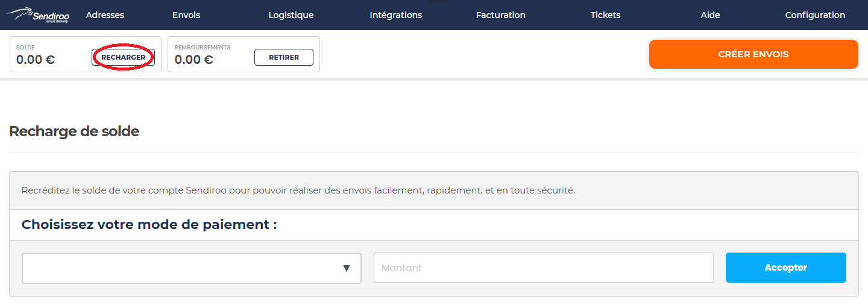Click the Choisissez votre mode de paiement heading
This screenshot has width=868, height=308.
tap(149, 225)
